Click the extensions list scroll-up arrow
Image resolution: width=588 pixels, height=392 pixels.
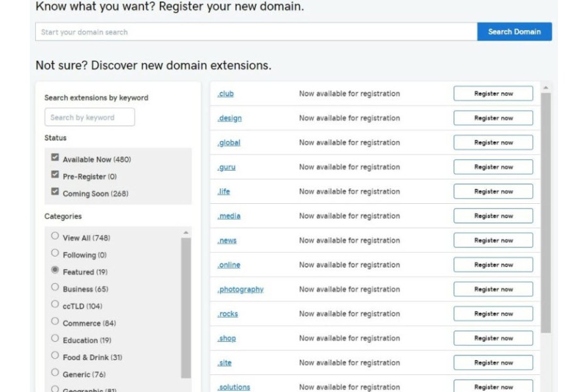(546, 88)
